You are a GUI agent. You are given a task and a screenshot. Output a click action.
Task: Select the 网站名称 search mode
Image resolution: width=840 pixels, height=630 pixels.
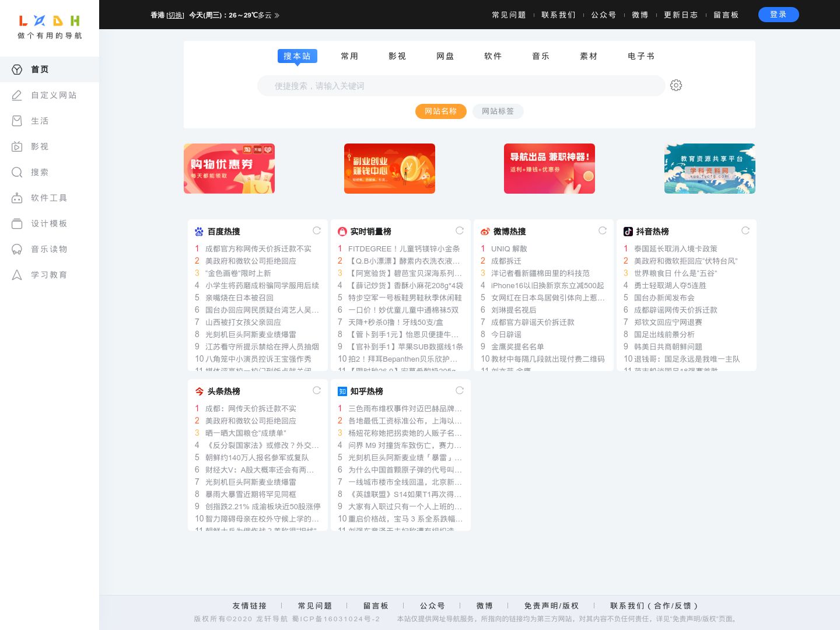(441, 111)
